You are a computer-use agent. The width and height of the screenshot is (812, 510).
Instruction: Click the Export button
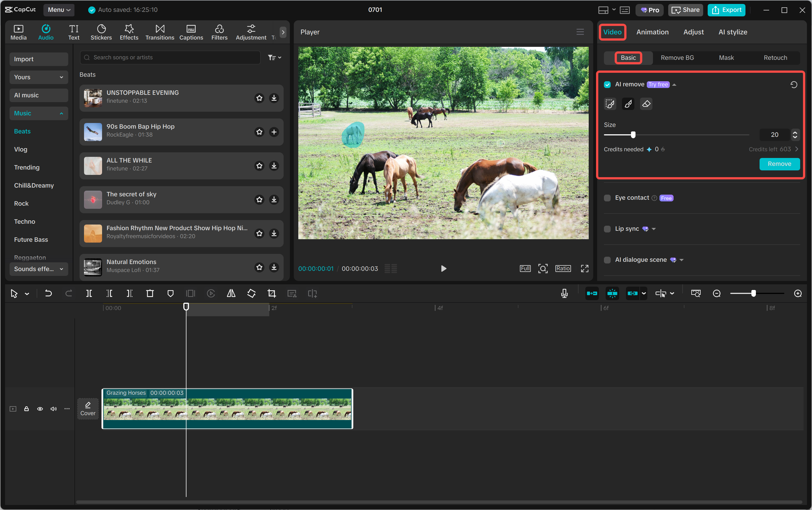(726, 10)
